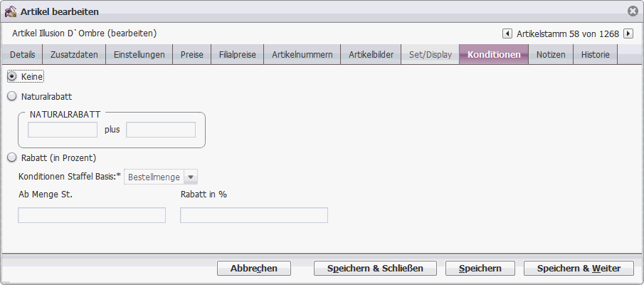The image size is (644, 285).
Task: Open the Historie tab
Action: (595, 55)
